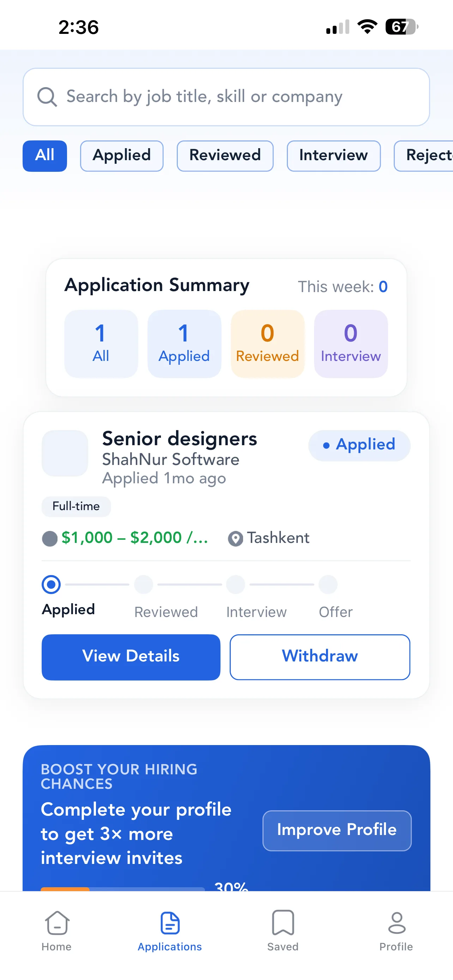Tap the search magnifier icon
This screenshot has width=453, height=980.
point(47,97)
